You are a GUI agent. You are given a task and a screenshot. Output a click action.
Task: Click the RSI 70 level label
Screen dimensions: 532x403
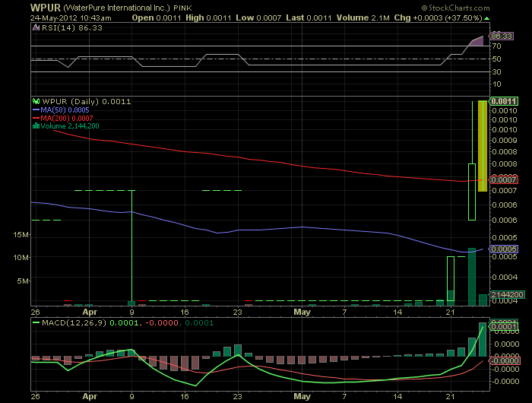tap(497, 46)
